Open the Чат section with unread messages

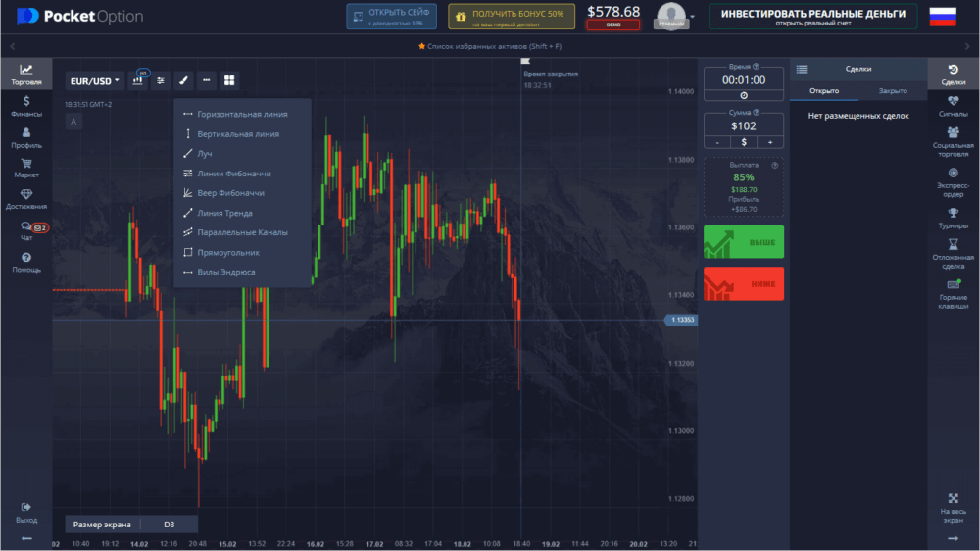26,231
